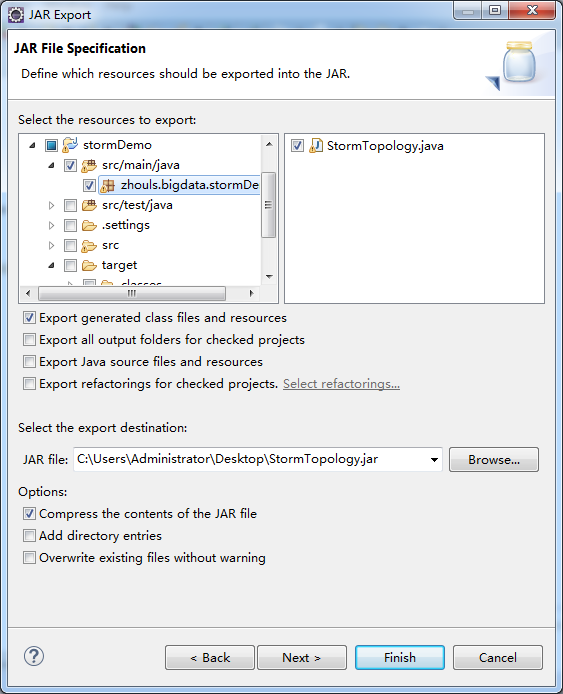The height and width of the screenshot is (694, 563).
Task: Enable Export Java source files and resources
Action: coord(29,362)
